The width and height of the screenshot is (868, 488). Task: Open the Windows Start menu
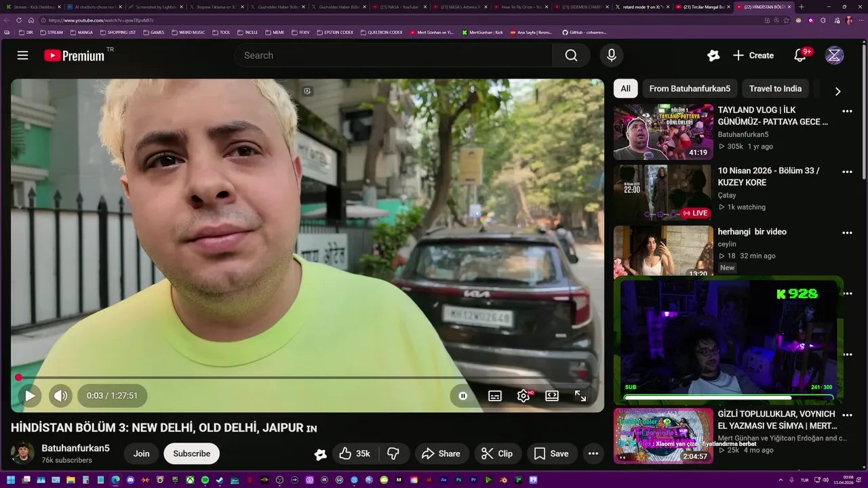[11, 480]
